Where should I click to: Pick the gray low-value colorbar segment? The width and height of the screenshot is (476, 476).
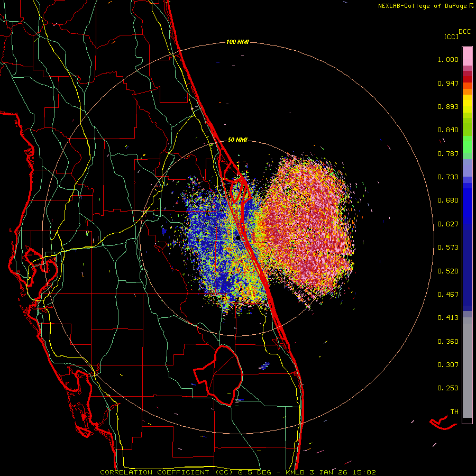click(x=467, y=368)
